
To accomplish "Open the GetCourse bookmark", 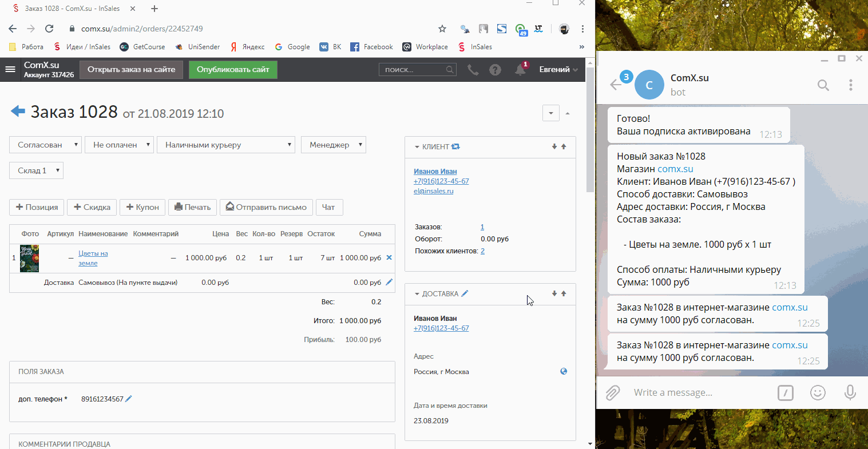I will coord(142,47).
